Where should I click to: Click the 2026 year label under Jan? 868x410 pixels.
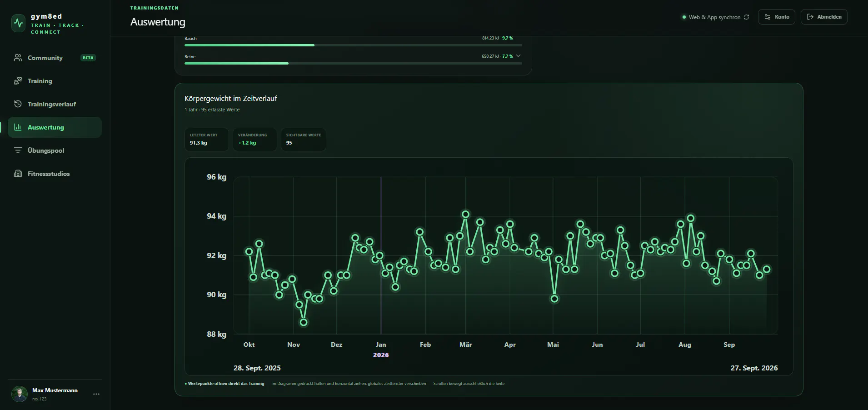click(381, 355)
